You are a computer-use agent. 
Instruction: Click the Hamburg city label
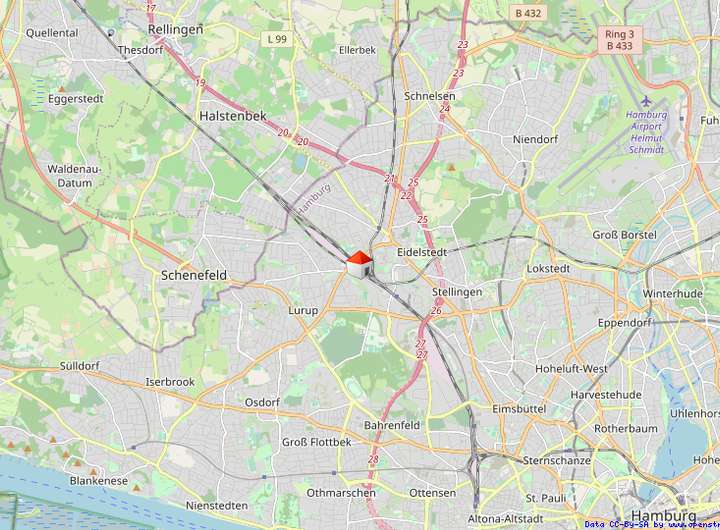664,514
